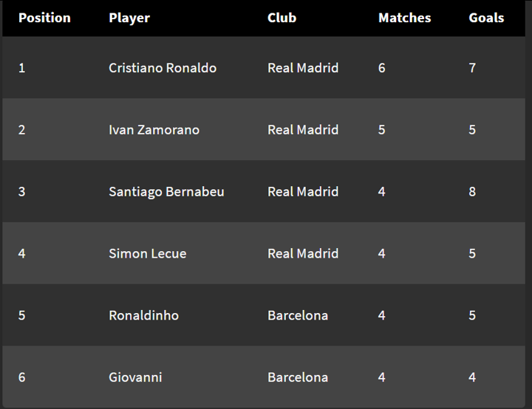The height and width of the screenshot is (409, 532).
Task: Click Real Madrid in Cristiano Ronaldo's row
Action: [303, 68]
